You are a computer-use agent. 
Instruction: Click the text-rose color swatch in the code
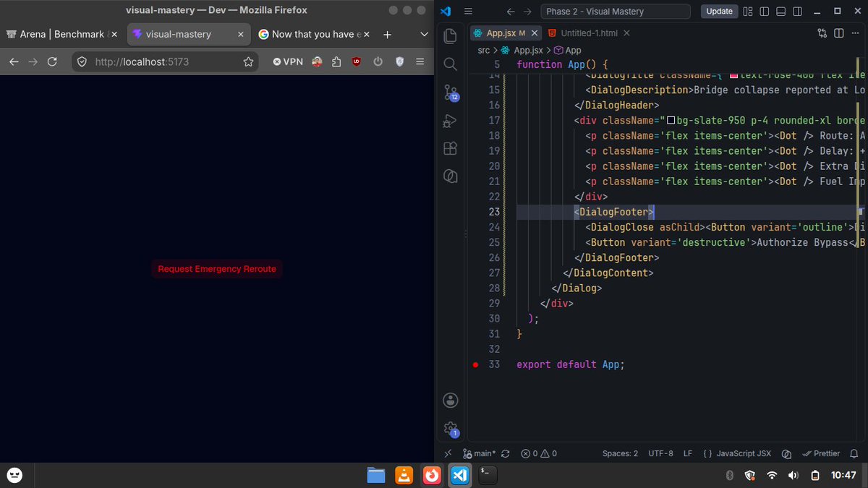coord(733,74)
